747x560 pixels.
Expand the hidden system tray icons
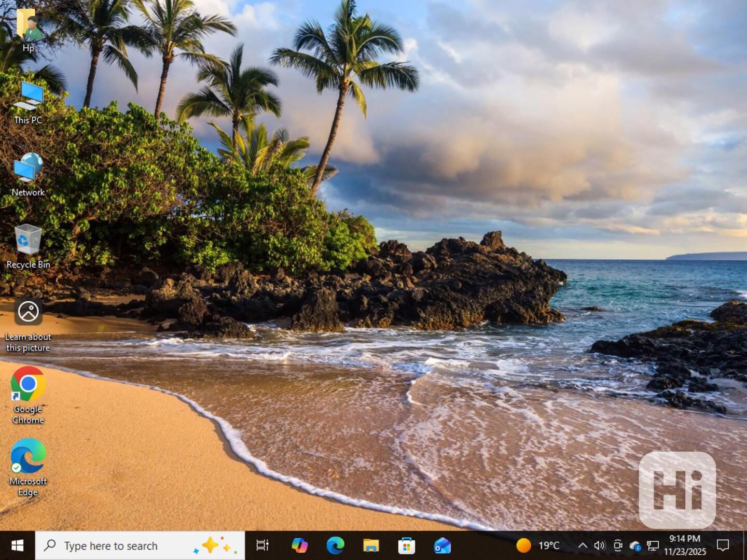click(x=583, y=545)
